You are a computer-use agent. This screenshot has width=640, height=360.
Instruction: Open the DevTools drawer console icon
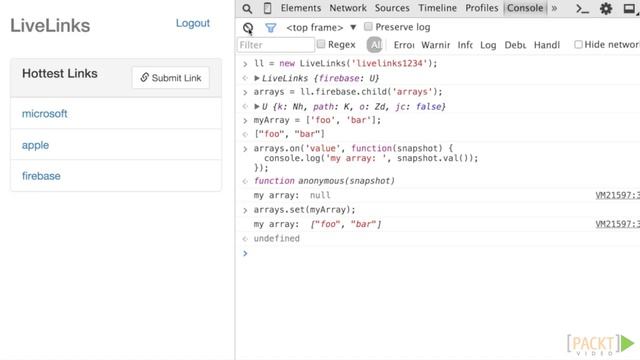tap(582, 9)
